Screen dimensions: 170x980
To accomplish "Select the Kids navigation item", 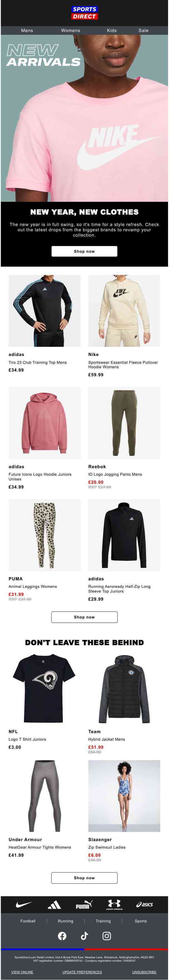I will [x=112, y=31].
